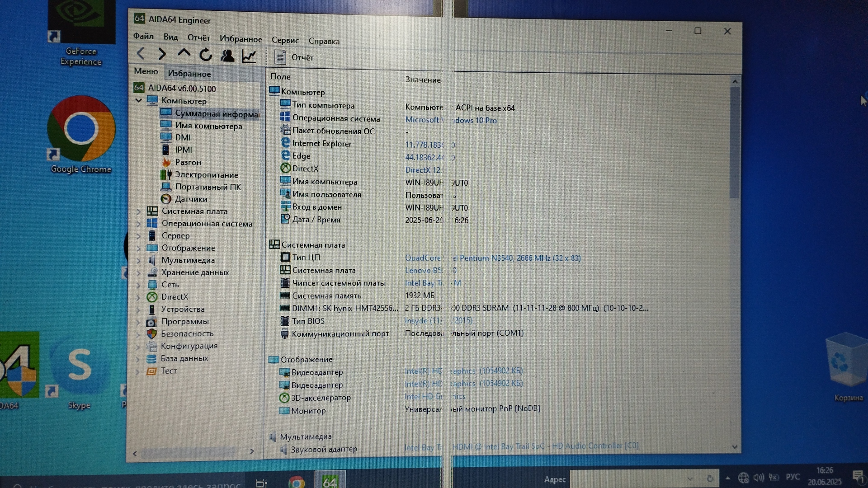
Task: Open the Microsoft Windows 10 Pro link
Action: click(x=450, y=120)
